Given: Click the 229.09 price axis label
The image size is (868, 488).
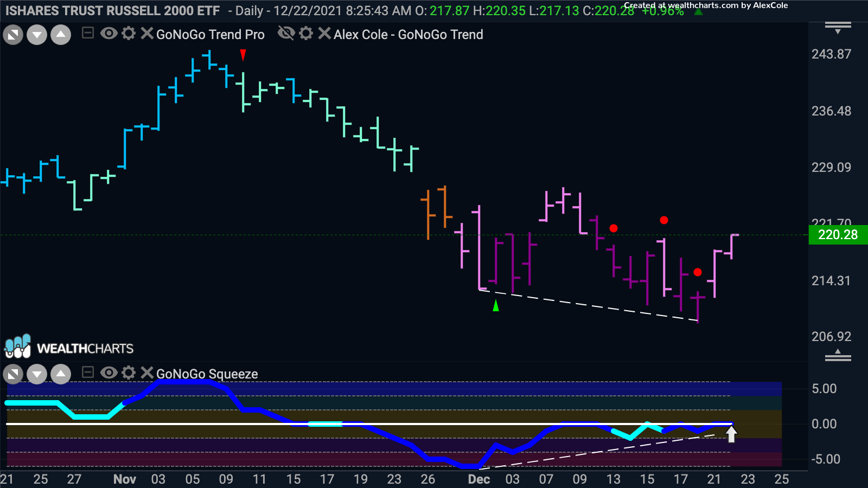Looking at the screenshot, I should point(831,168).
